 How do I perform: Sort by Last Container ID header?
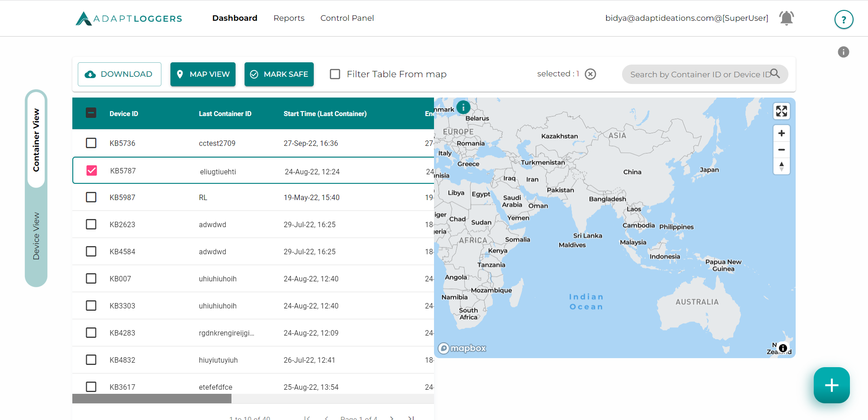point(225,114)
